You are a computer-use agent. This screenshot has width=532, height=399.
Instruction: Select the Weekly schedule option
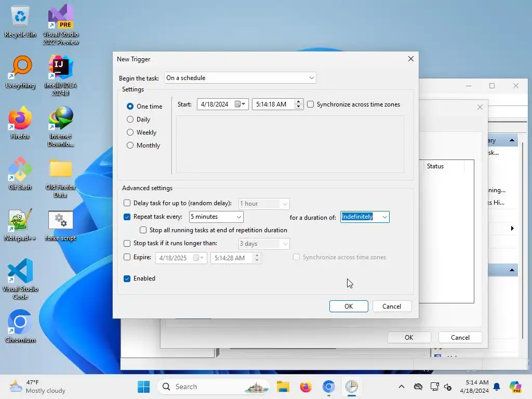(x=130, y=132)
